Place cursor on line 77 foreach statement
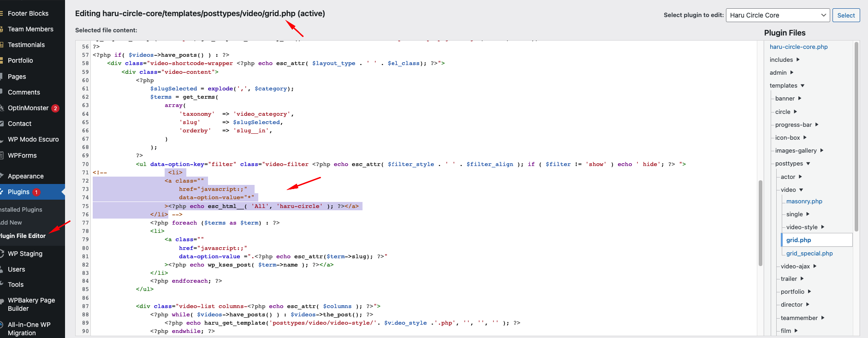The width and height of the screenshot is (868, 338). [214, 223]
